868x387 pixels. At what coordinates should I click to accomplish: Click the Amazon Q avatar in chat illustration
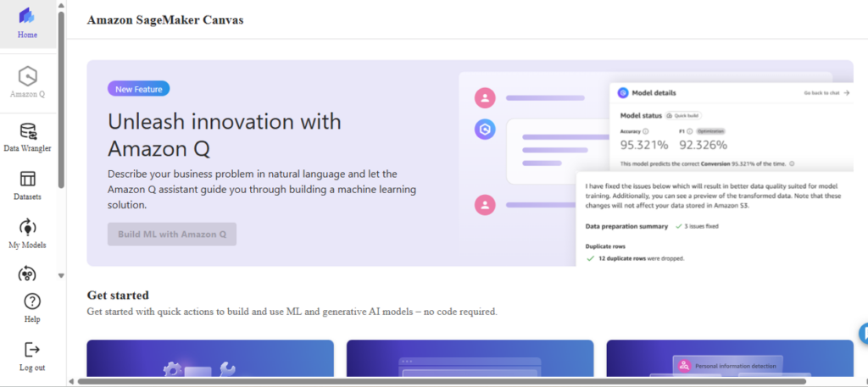pos(485,130)
